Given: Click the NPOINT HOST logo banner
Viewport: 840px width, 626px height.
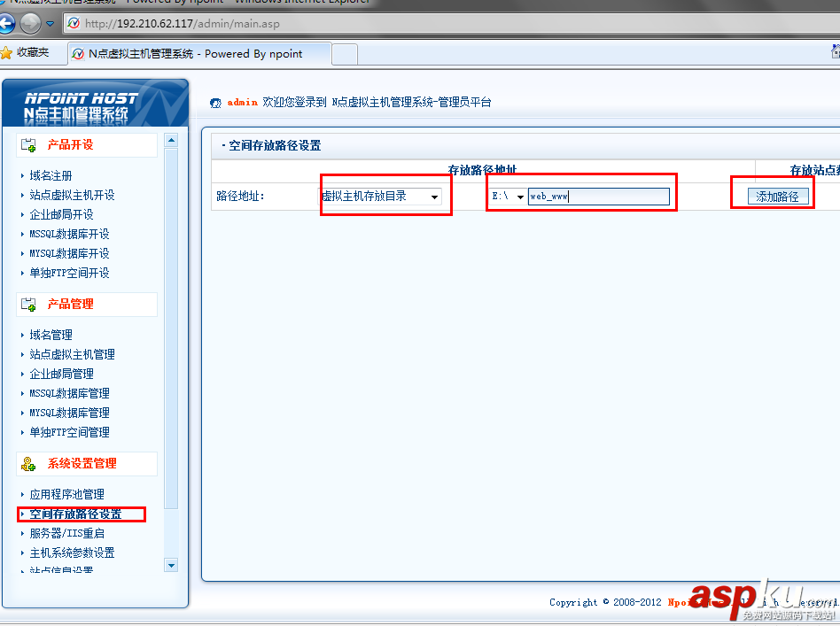Looking at the screenshot, I should coord(96,104).
